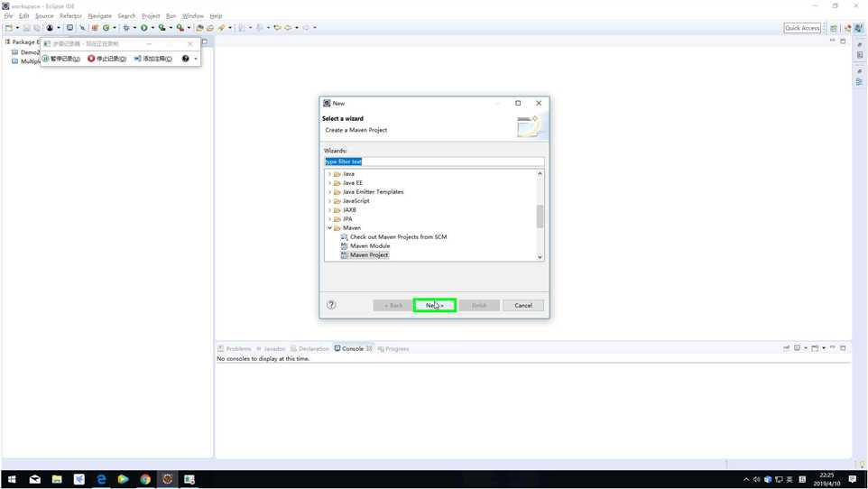Image resolution: width=868 pixels, height=489 pixels.
Task: Open the Windows Start menu
Action: 12,480
